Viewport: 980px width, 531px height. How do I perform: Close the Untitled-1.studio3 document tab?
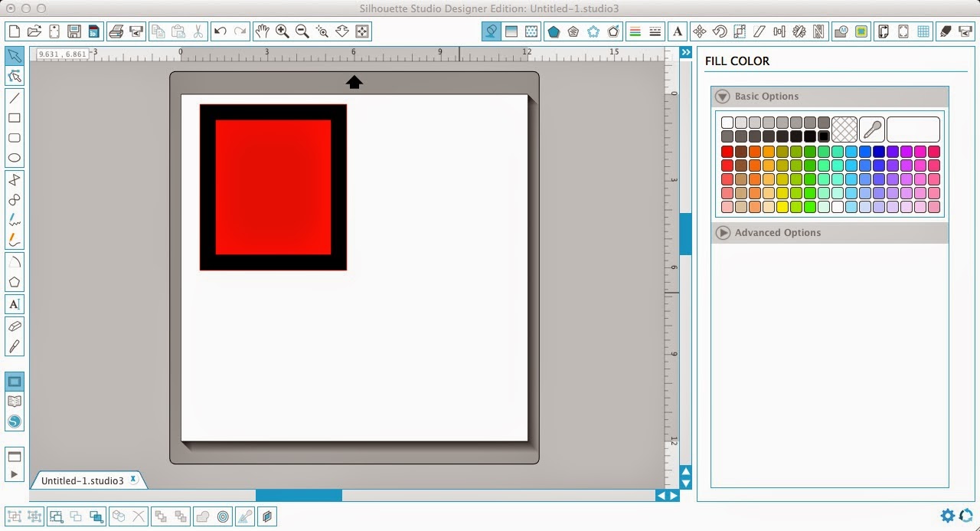[134, 479]
